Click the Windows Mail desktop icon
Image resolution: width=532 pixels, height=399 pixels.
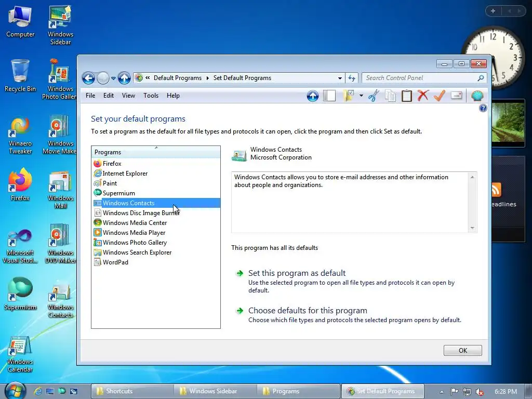60,190
